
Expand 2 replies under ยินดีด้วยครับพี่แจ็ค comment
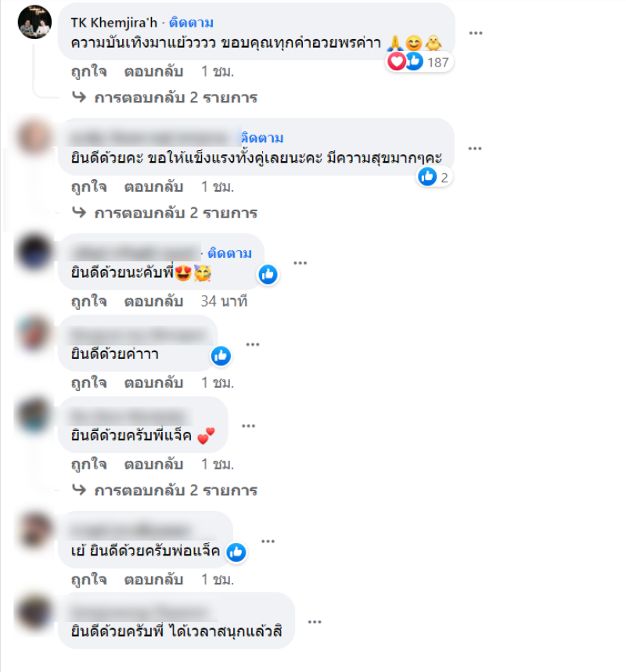pos(165,491)
